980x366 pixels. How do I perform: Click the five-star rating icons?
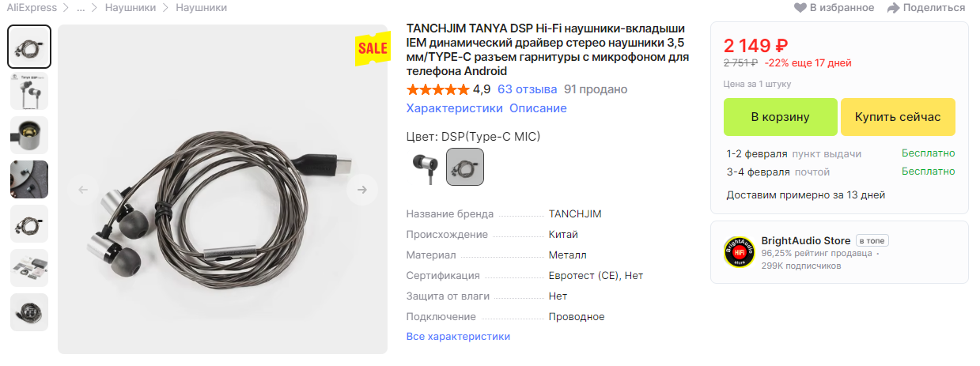pos(437,89)
